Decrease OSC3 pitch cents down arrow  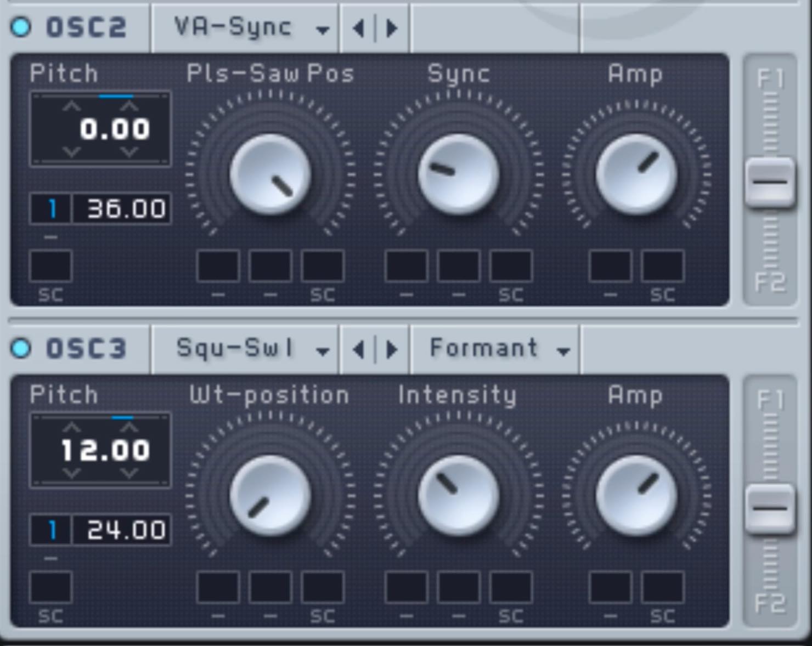coord(129,473)
